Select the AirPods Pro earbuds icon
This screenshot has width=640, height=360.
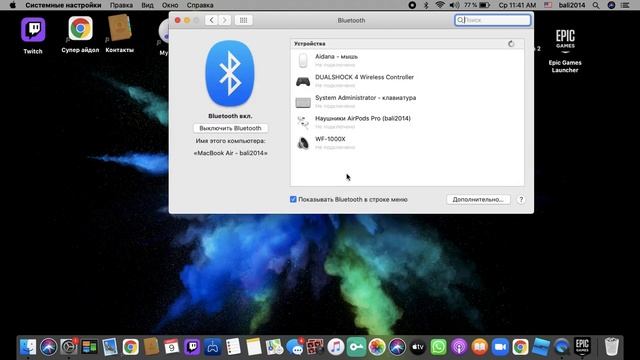pyautogui.click(x=303, y=122)
